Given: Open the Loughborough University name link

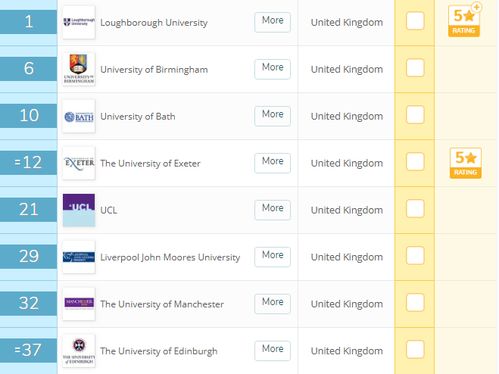Looking at the screenshot, I should 154,23.
